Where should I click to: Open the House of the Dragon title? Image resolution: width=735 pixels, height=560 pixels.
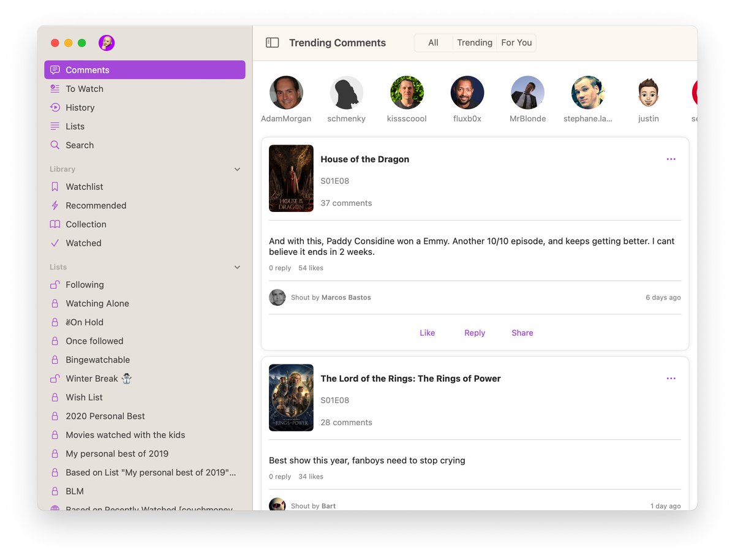point(365,159)
